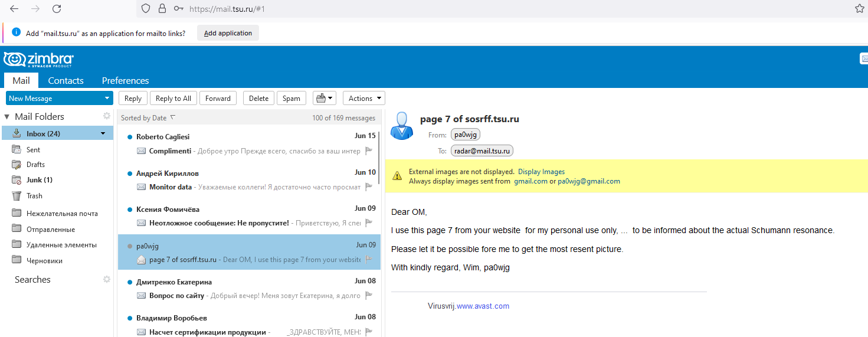Click the Display Images link
Screen dimensions: 868x337
[541, 172]
